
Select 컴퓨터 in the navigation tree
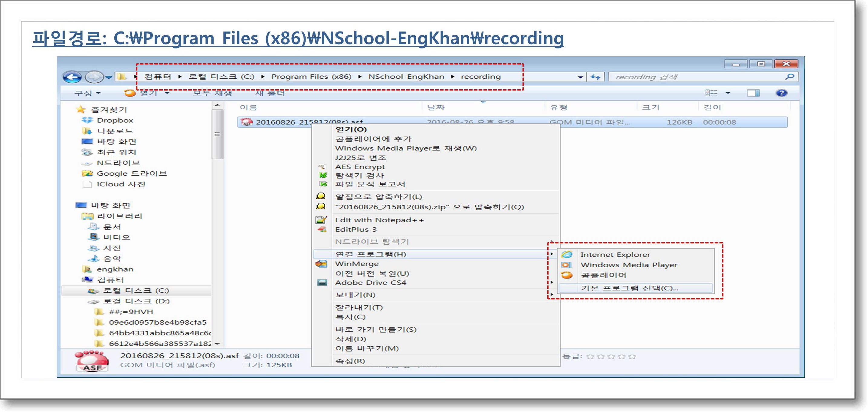coord(110,280)
